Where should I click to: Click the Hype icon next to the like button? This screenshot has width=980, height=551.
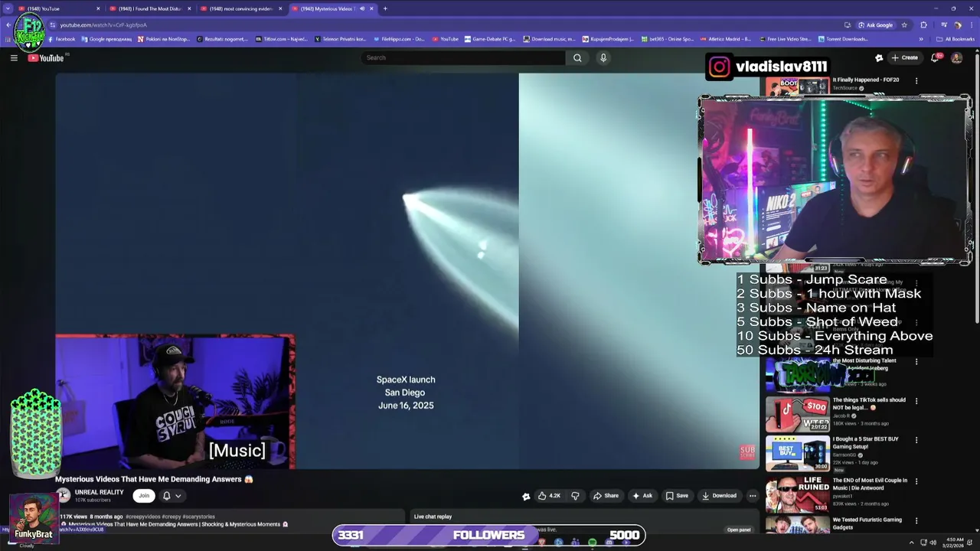click(526, 496)
